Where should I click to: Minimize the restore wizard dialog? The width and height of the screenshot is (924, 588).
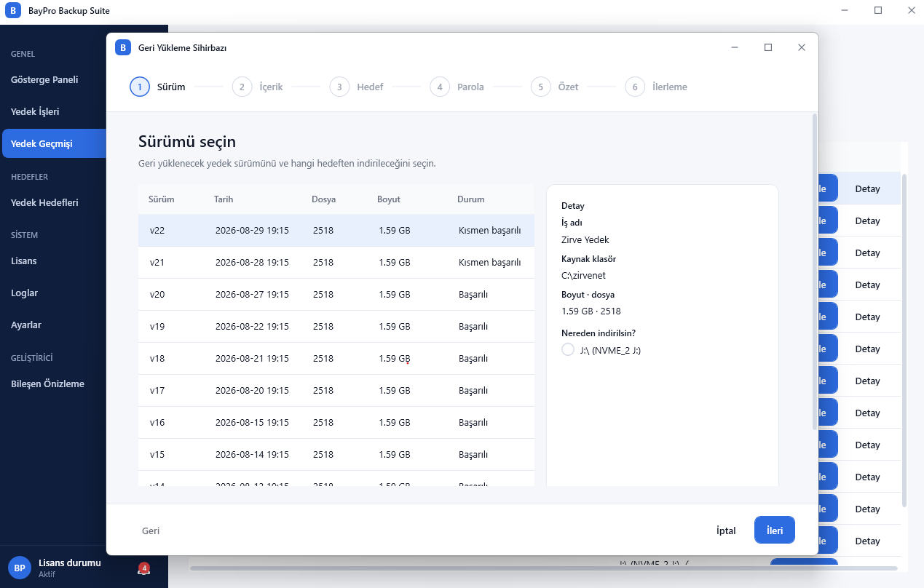click(735, 47)
